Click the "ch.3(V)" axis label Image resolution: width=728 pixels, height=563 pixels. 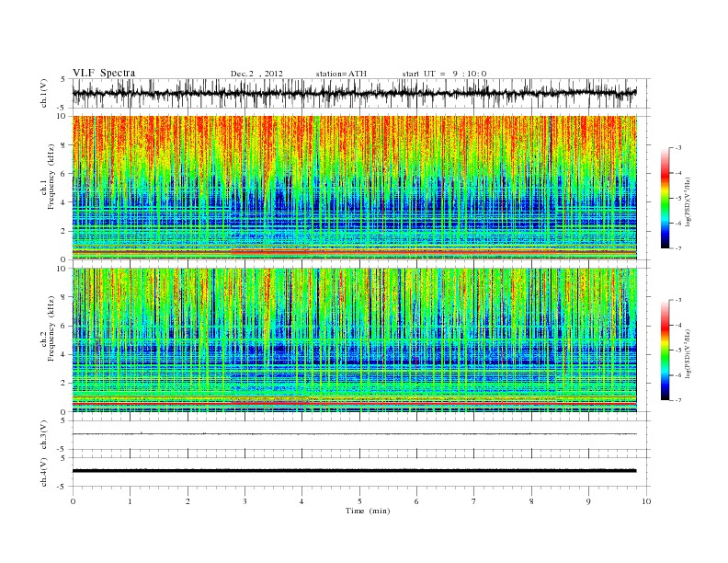tap(44, 435)
